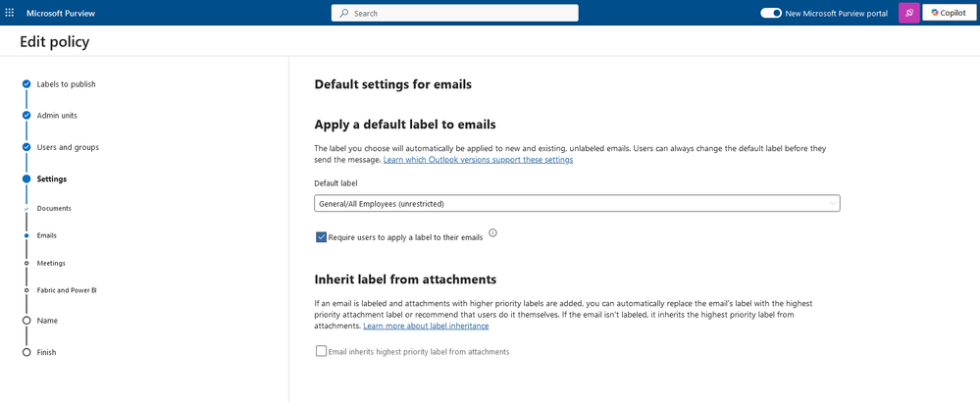Image resolution: width=980 pixels, height=403 pixels.
Task: Open the Default label dropdown
Action: coord(576,203)
